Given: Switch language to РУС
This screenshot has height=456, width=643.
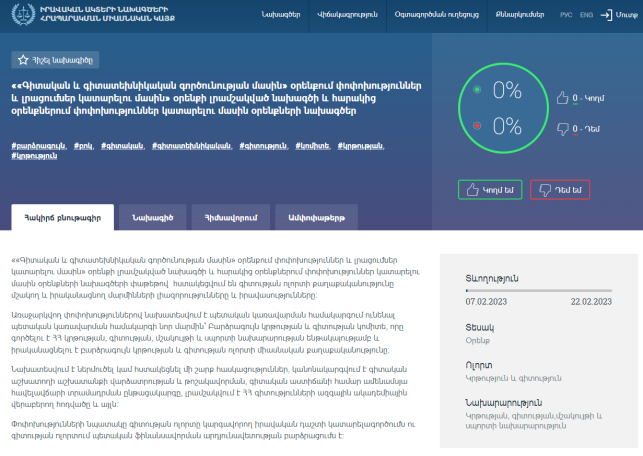Looking at the screenshot, I should coord(566,15).
